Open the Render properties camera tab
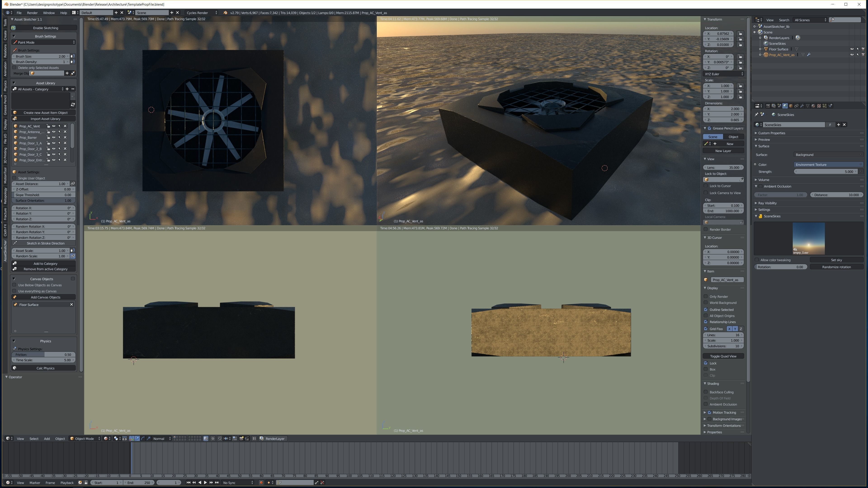868x488 pixels. point(768,106)
